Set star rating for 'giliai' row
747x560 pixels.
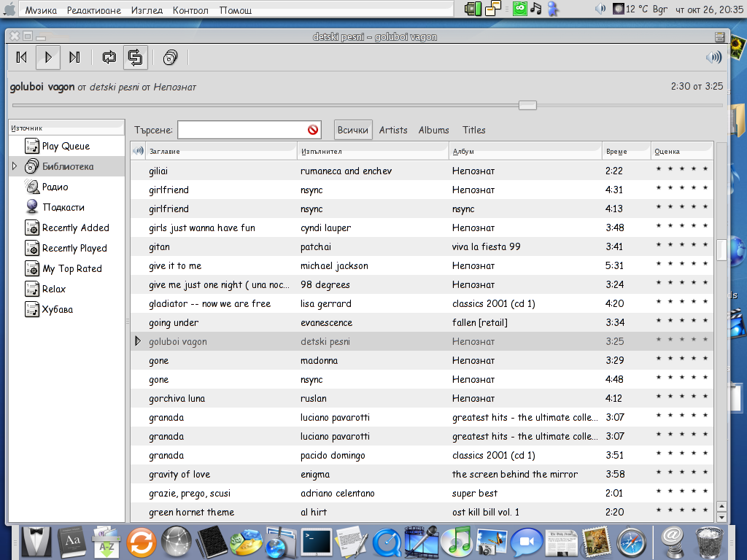[x=682, y=169]
